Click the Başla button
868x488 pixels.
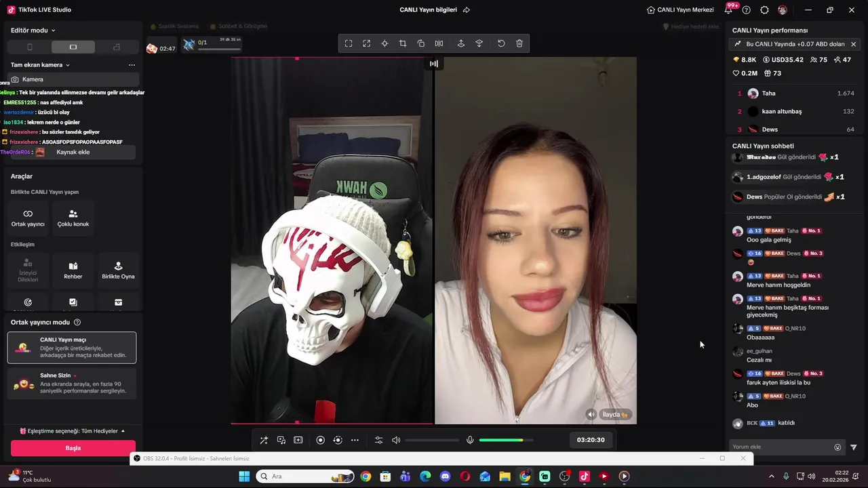point(73,448)
